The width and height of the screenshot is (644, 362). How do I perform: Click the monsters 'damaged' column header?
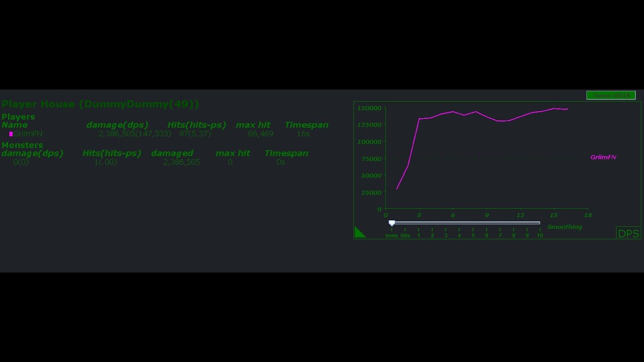pyautogui.click(x=172, y=153)
